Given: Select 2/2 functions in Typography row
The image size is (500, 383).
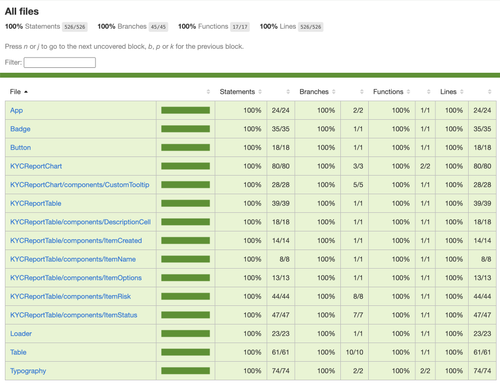Looking at the screenshot, I should pyautogui.click(x=425, y=371).
